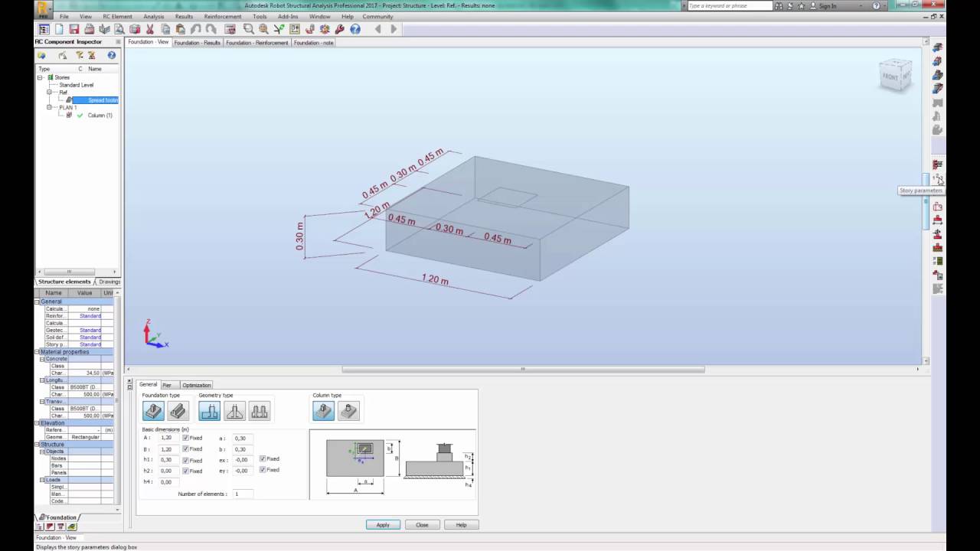The image size is (980, 551).
Task: Click the New blank page toolbar icon
Action: [x=59, y=29]
